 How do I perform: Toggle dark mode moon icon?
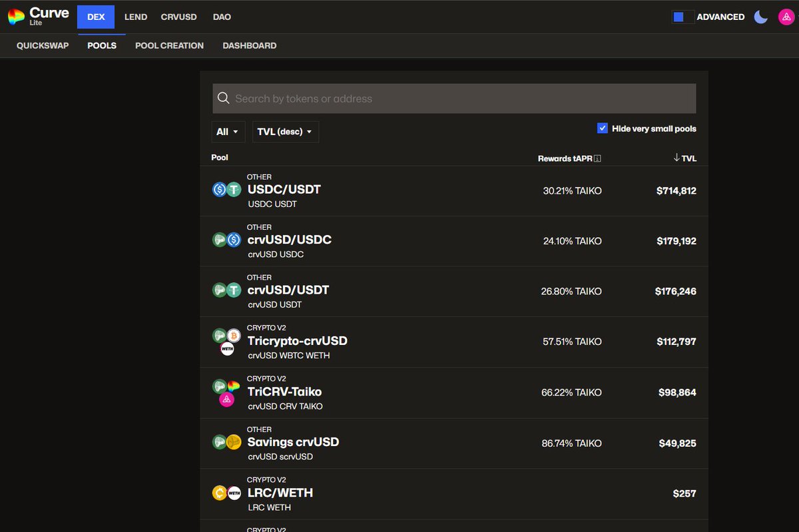click(x=761, y=17)
